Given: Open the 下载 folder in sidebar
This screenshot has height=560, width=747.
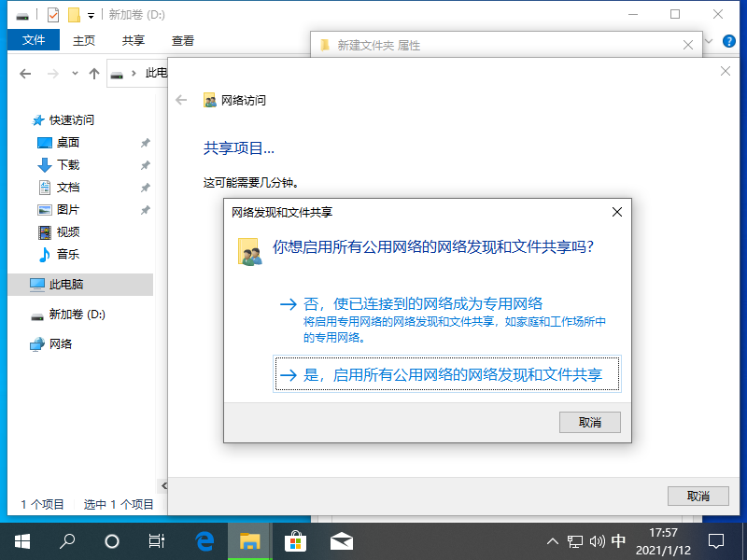Looking at the screenshot, I should click(67, 165).
